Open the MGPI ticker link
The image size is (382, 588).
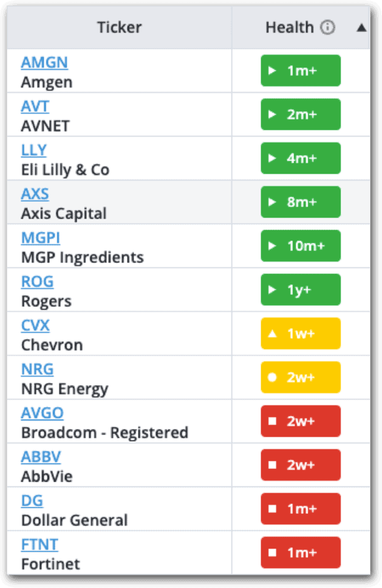pos(41,238)
